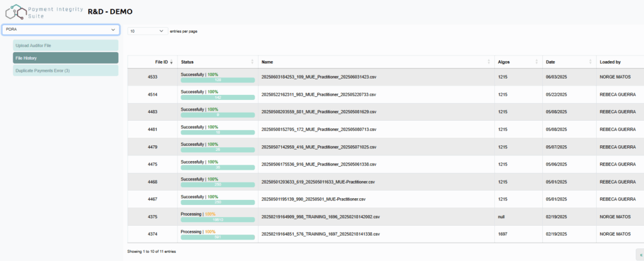Image resolution: width=644 pixels, height=261 pixels.
Task: Expand the entries per page dropdown
Action: tap(147, 31)
